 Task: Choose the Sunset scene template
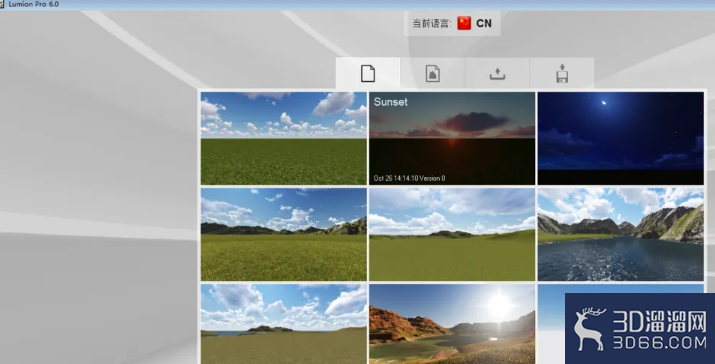tap(452, 138)
